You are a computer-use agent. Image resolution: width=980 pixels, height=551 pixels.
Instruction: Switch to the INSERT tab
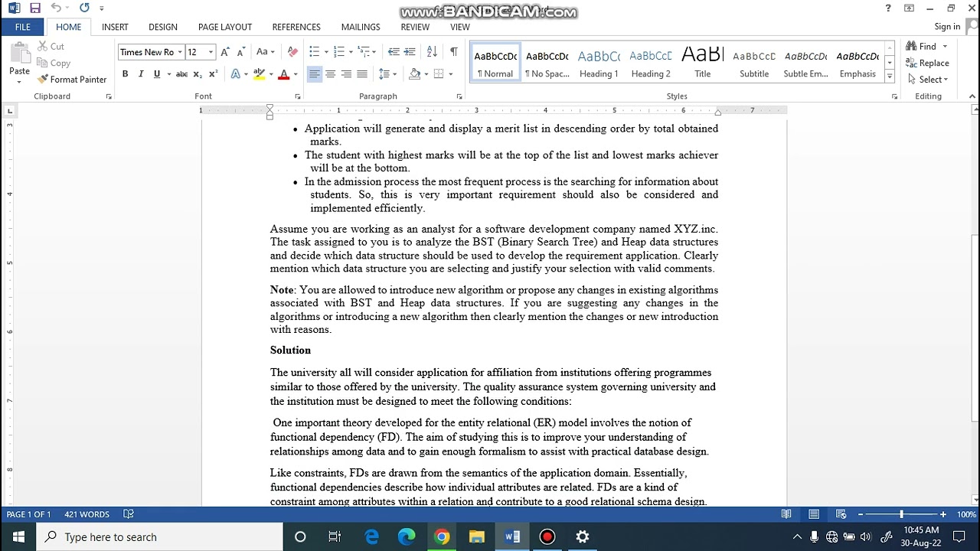pyautogui.click(x=115, y=27)
